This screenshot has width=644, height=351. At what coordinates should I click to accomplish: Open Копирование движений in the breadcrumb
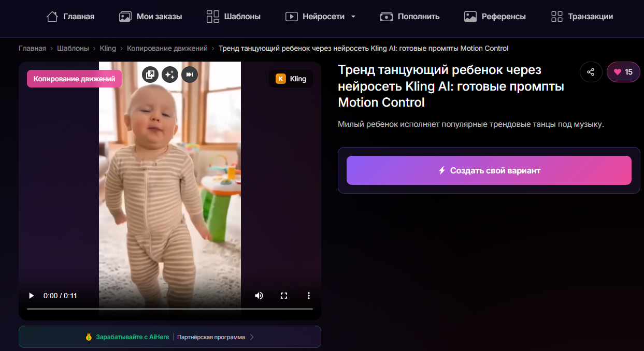pos(167,48)
